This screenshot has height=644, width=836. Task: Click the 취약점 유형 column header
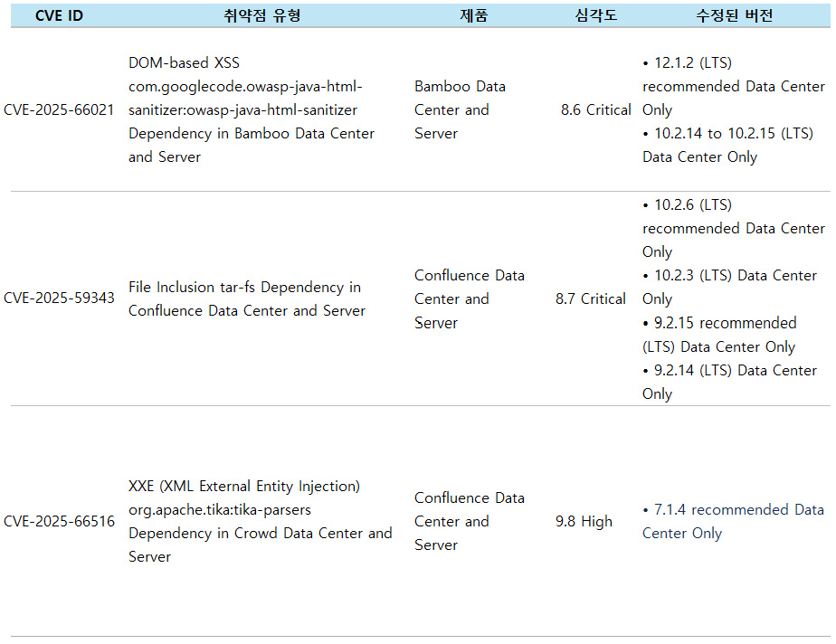261,15
